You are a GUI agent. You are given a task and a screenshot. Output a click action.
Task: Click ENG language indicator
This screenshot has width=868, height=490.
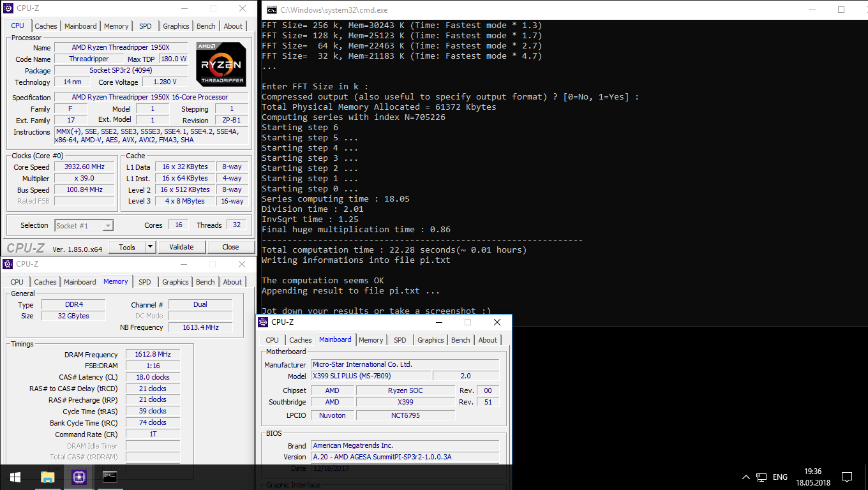pyautogui.click(x=780, y=477)
